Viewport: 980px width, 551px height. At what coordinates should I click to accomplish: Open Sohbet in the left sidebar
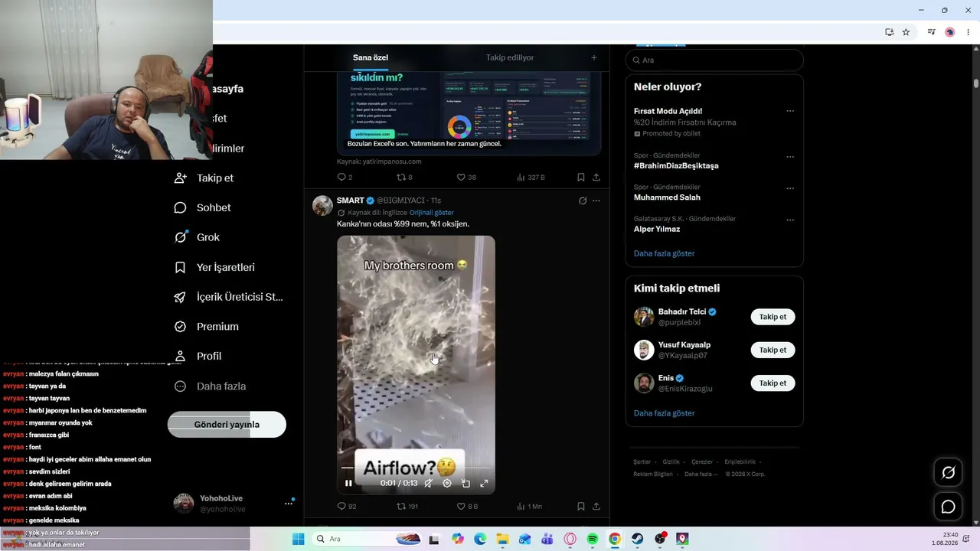(x=202, y=208)
